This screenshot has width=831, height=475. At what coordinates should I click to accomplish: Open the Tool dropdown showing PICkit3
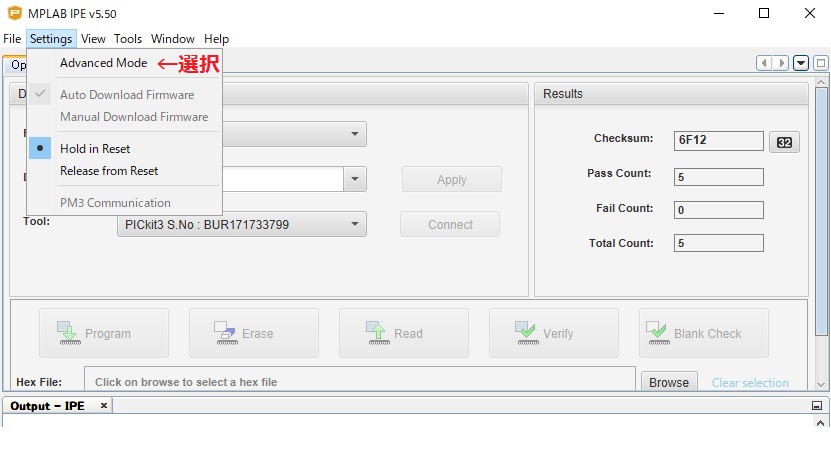(242, 224)
